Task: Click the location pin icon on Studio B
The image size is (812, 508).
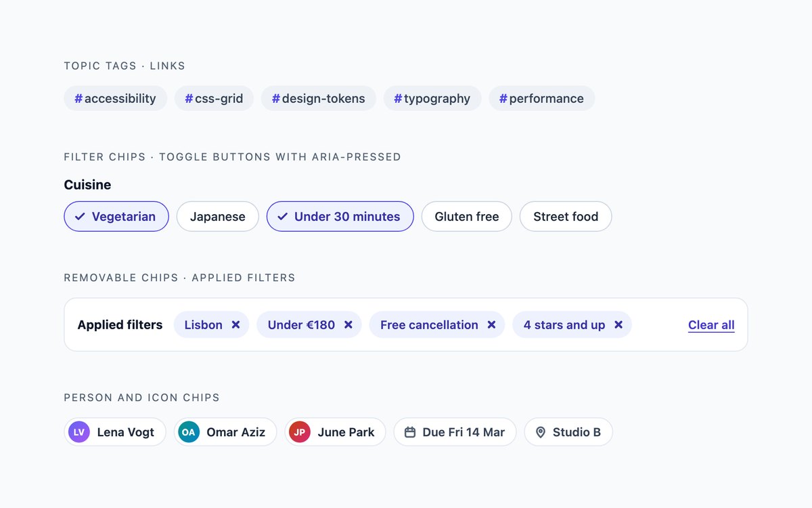Action: pyautogui.click(x=540, y=432)
